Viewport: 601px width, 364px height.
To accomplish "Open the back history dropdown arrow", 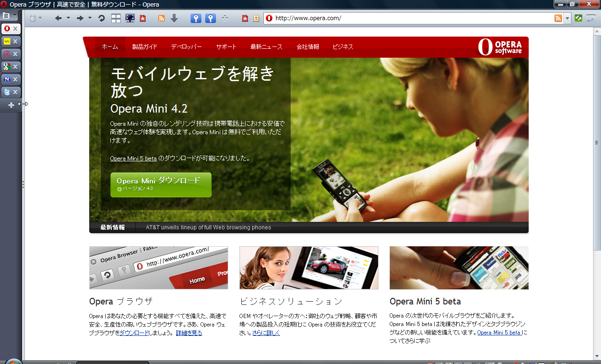I will coord(68,18).
